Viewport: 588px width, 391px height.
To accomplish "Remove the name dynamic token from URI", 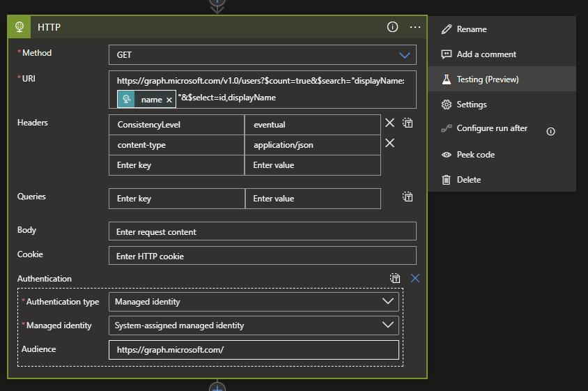I will (x=169, y=100).
